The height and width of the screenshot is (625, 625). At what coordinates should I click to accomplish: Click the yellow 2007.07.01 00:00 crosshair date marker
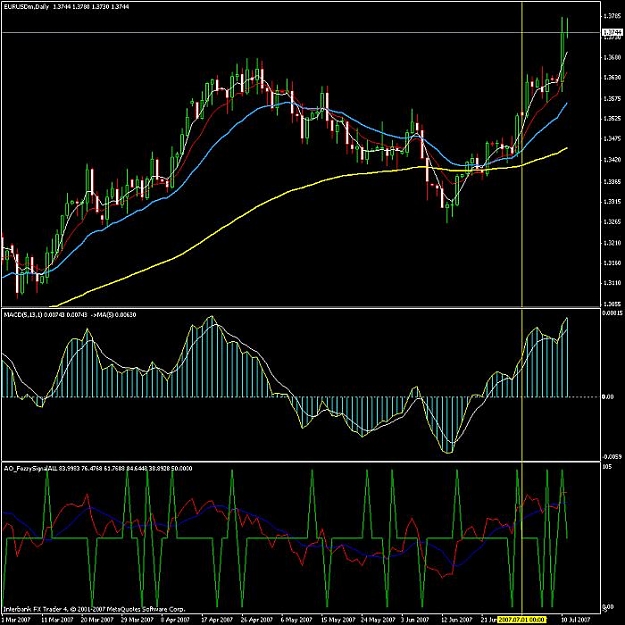click(522, 620)
